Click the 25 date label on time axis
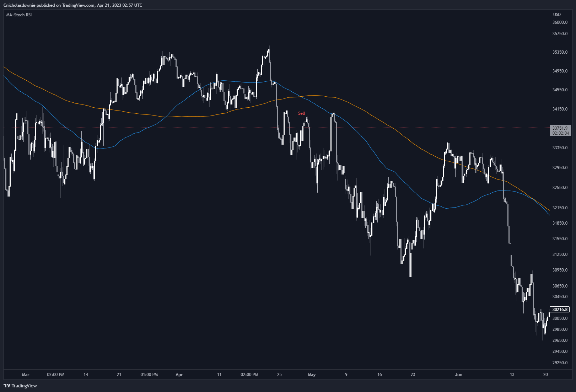576x392 pixels. click(279, 375)
